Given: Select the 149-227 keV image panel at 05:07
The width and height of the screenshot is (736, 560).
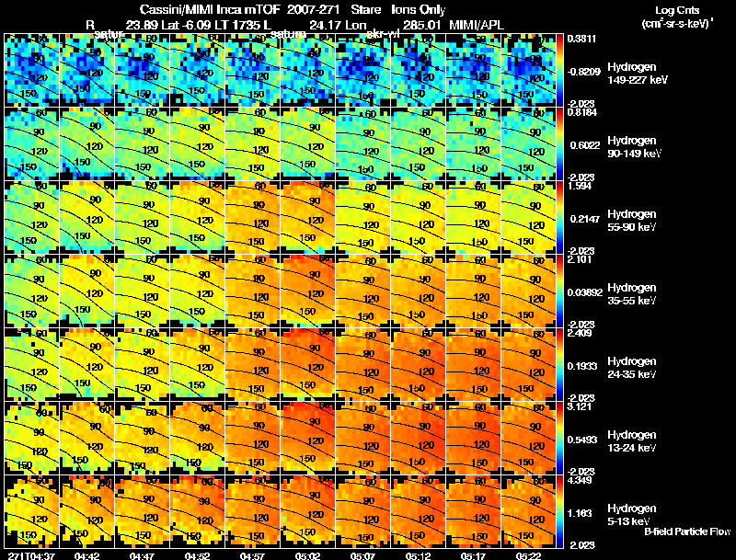Looking at the screenshot, I should (362, 70).
